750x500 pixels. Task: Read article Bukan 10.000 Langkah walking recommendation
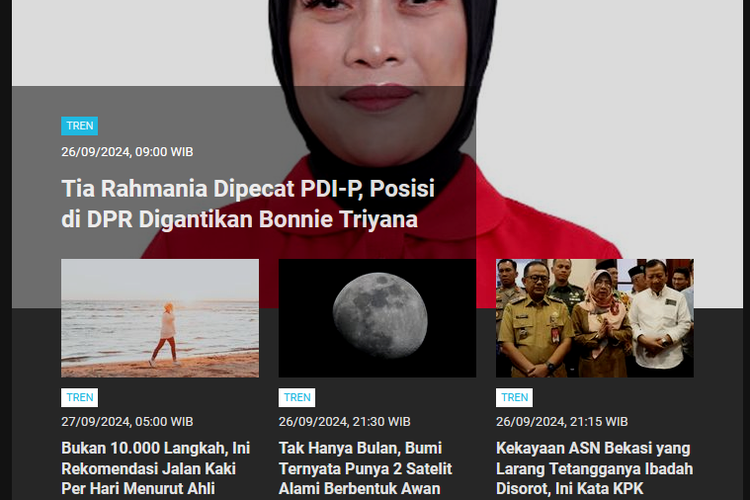156,468
